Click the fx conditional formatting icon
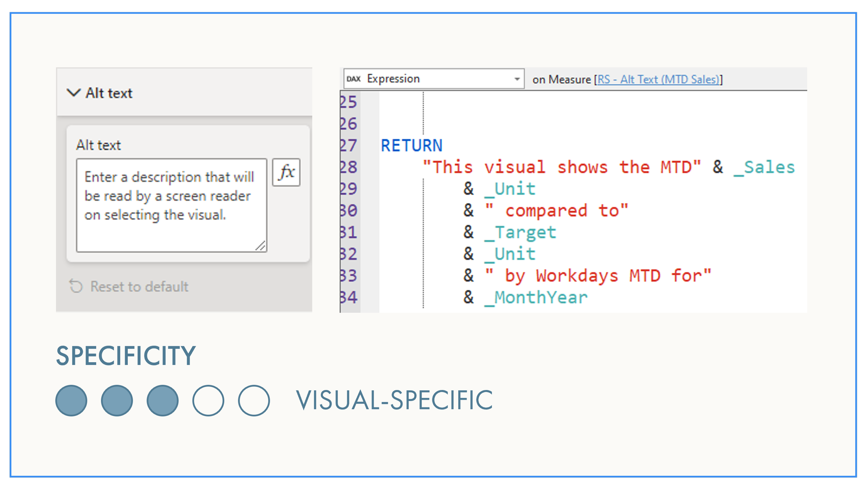The width and height of the screenshot is (868, 492). (286, 171)
